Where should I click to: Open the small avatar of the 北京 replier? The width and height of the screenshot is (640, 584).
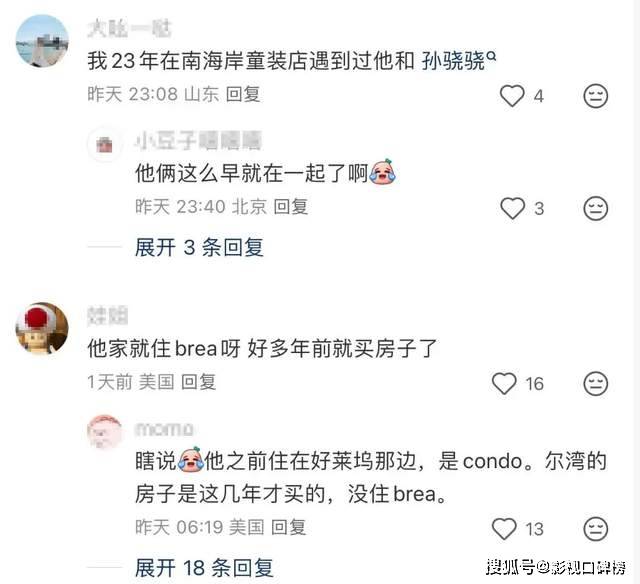105,144
